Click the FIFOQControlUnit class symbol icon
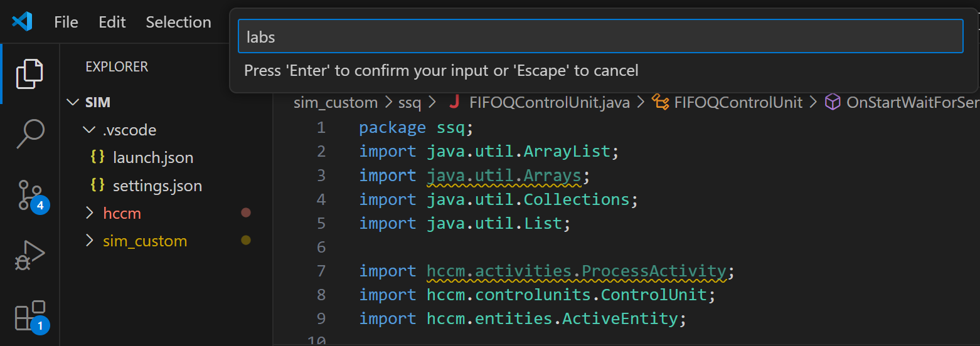 [660, 102]
